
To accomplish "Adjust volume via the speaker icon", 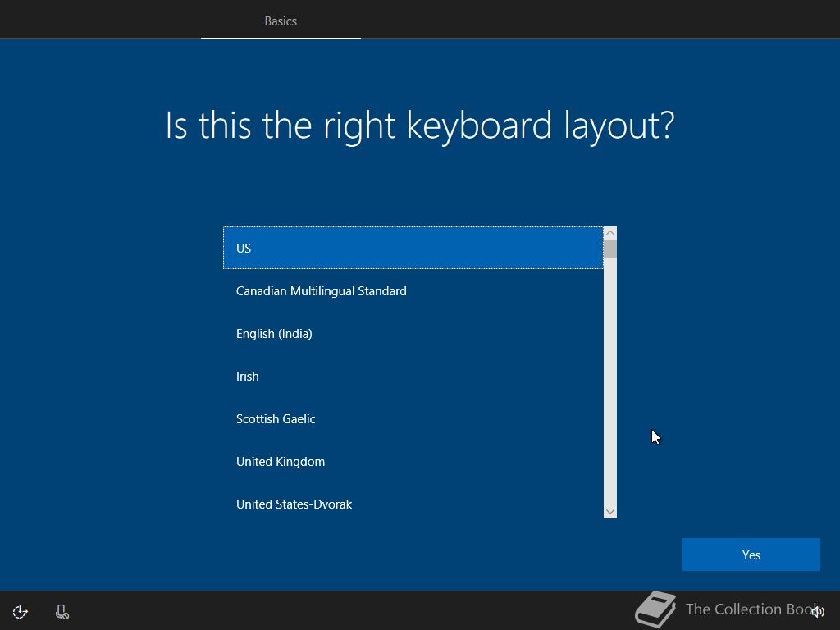I will pos(818,611).
